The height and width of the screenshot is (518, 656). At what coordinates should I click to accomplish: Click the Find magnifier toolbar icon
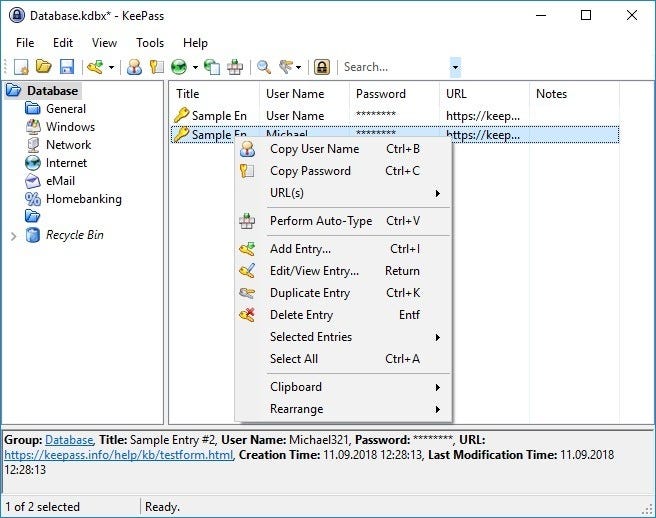point(264,67)
